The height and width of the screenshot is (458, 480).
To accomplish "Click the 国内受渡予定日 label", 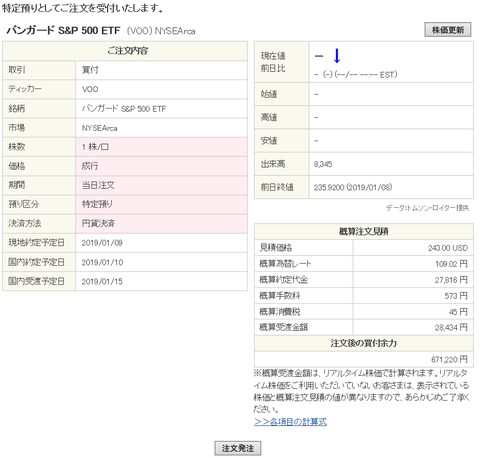I will tap(36, 281).
